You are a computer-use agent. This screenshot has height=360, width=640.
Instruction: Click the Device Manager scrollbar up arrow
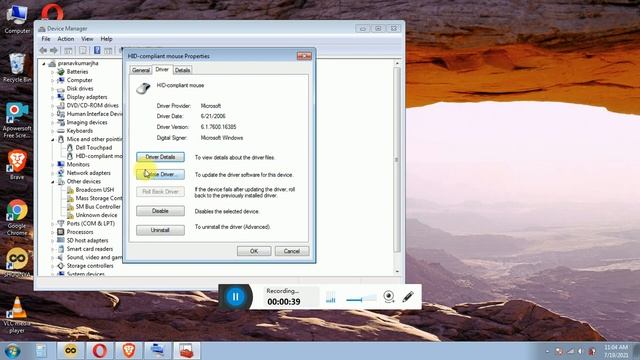pyautogui.click(x=397, y=64)
